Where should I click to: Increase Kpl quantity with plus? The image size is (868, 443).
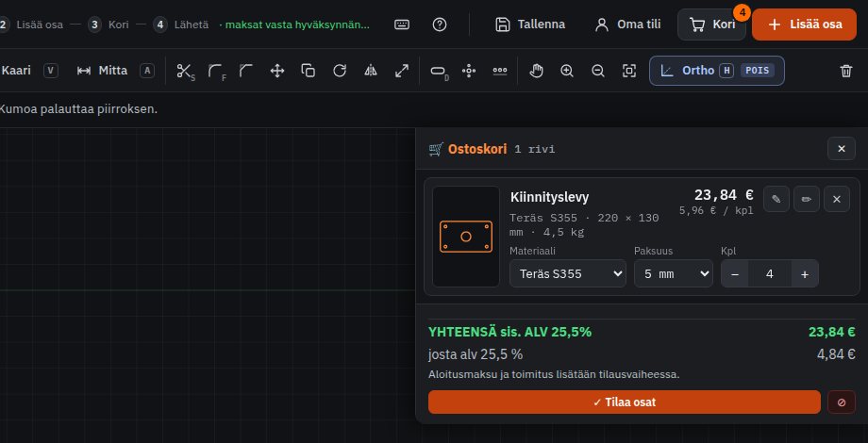point(805,273)
